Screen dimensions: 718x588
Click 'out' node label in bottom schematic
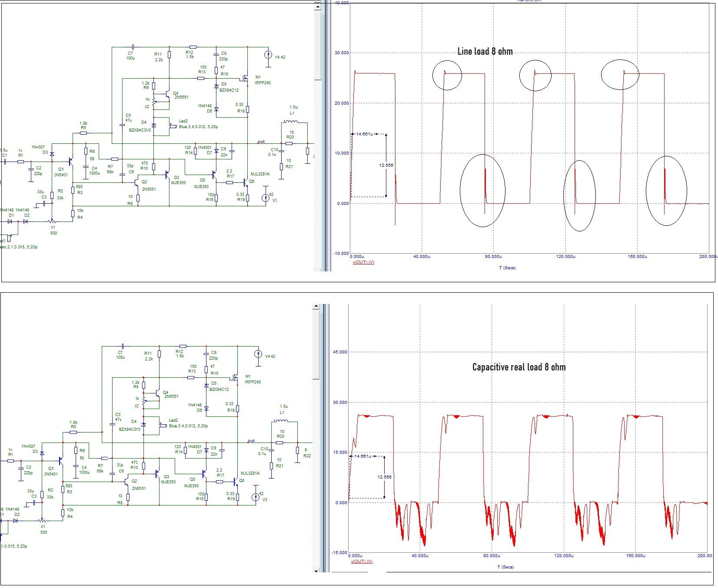point(251,441)
